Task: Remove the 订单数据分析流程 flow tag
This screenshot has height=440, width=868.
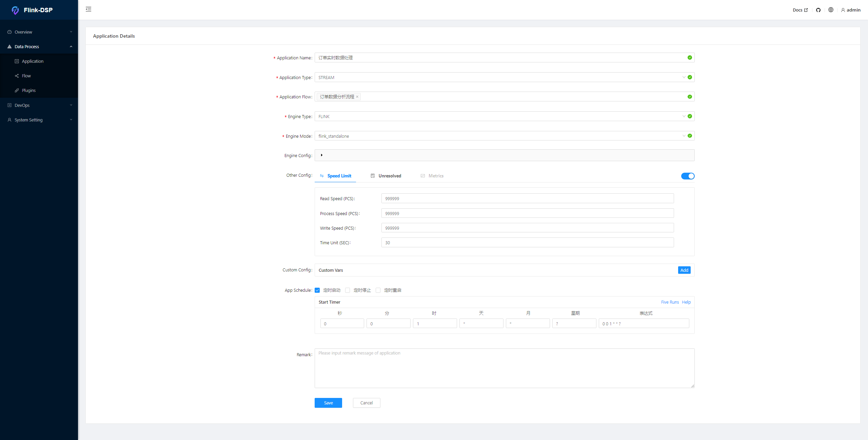Action: [x=357, y=97]
